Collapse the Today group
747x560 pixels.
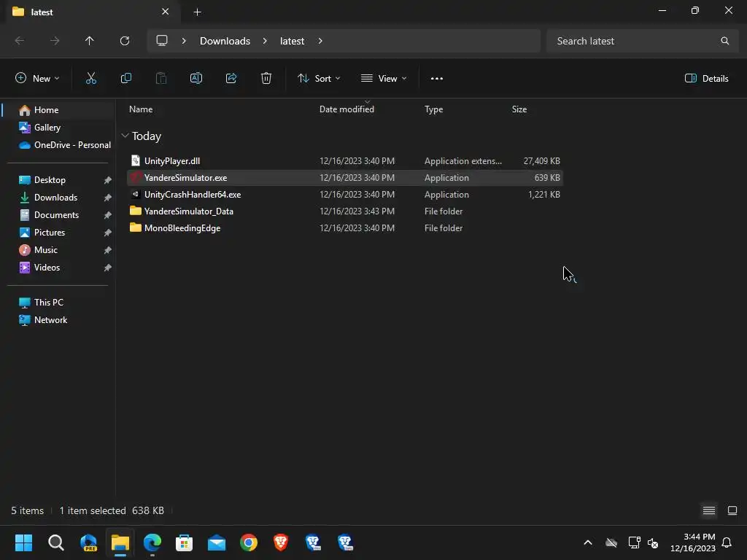pyautogui.click(x=125, y=136)
